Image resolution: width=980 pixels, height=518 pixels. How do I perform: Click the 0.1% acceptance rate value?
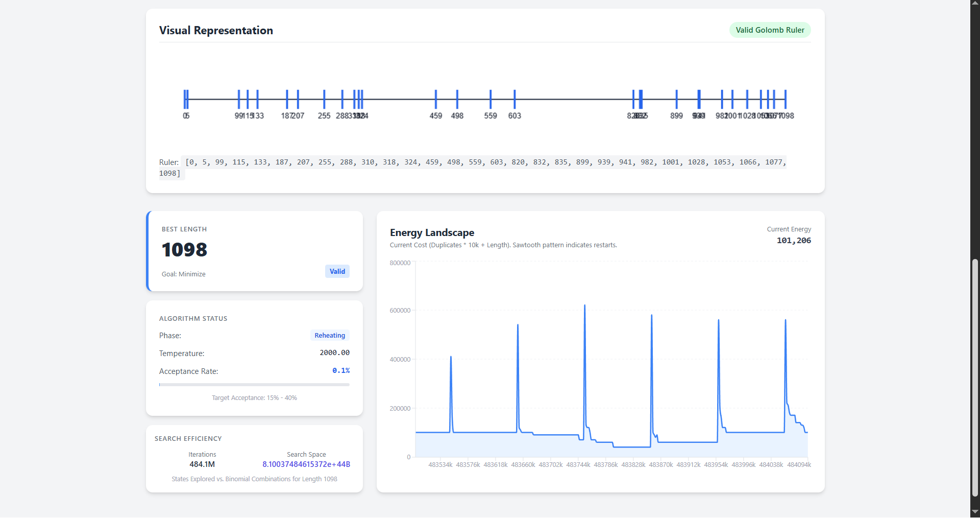(x=341, y=371)
